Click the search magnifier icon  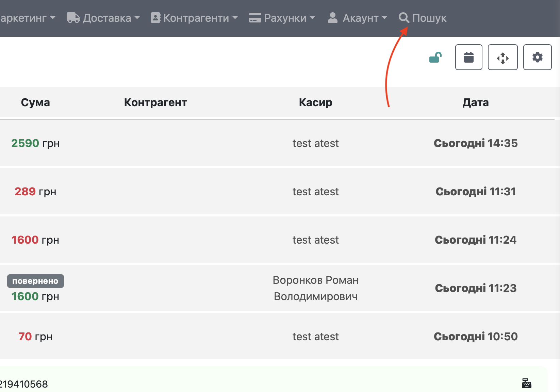tap(404, 18)
